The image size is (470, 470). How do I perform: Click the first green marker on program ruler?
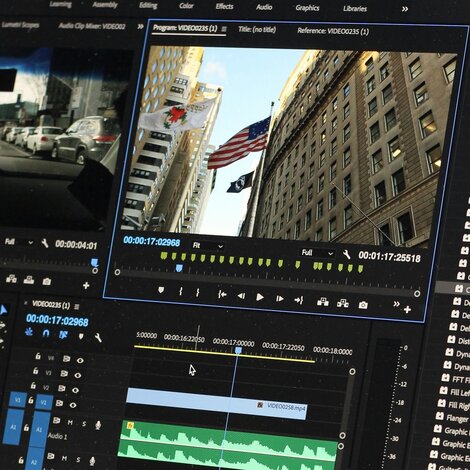(163, 256)
